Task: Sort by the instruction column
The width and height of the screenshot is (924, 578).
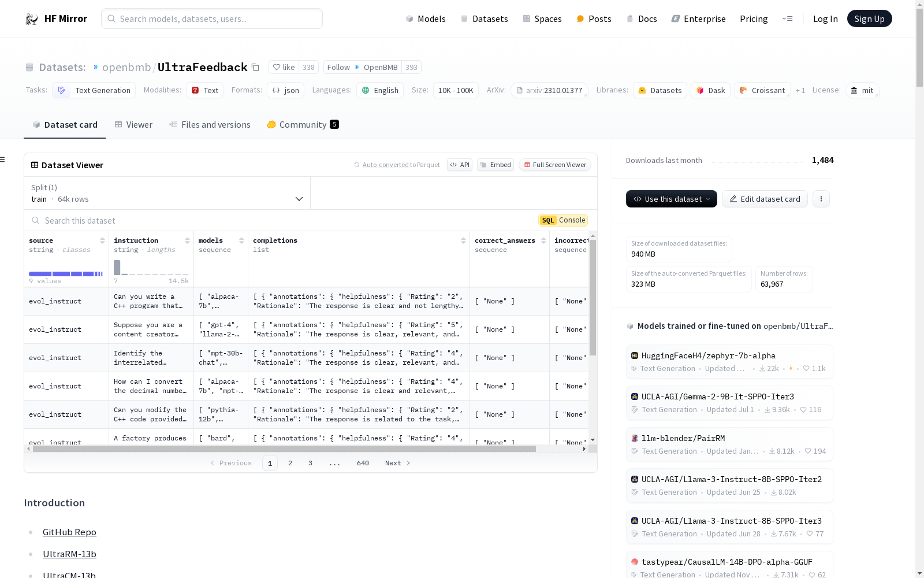Action: (187, 240)
